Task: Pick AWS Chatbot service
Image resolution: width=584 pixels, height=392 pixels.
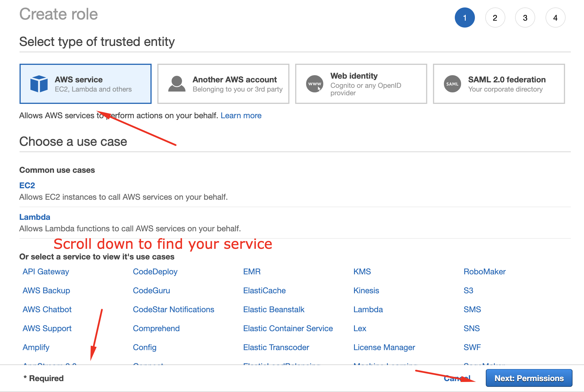Action: tap(47, 309)
